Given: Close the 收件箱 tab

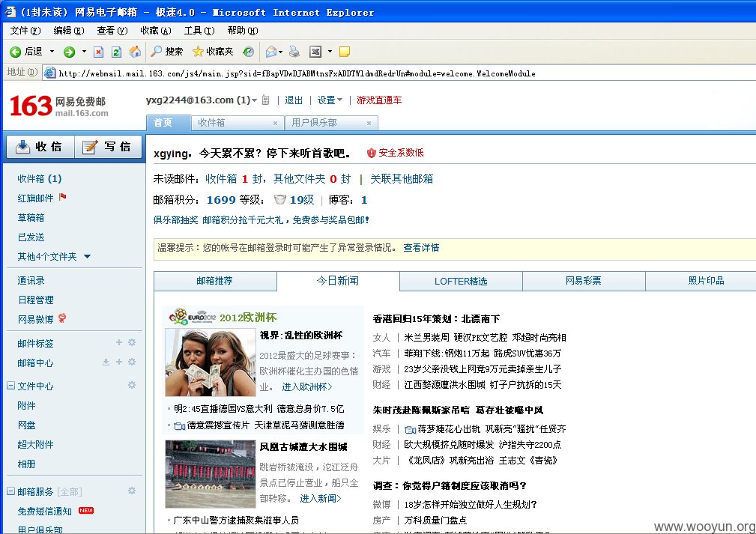Looking at the screenshot, I should 275,124.
